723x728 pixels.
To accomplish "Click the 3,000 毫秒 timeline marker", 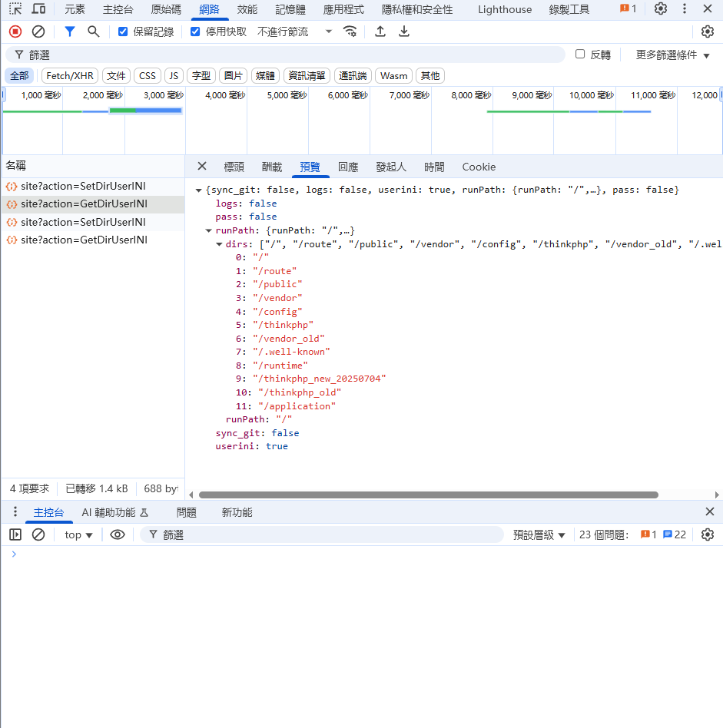I will pos(164,95).
